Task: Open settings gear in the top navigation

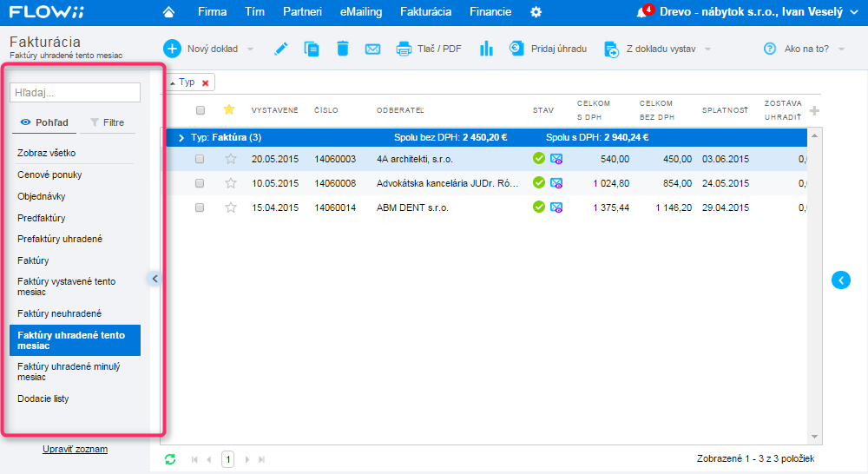Action: (x=536, y=11)
